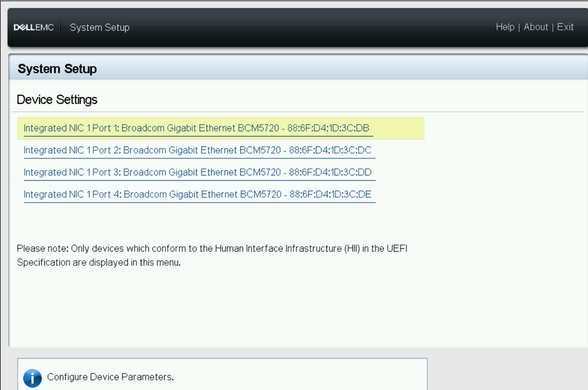Click the blue information icon
Viewport: 588px width, 390px height.
[33, 378]
